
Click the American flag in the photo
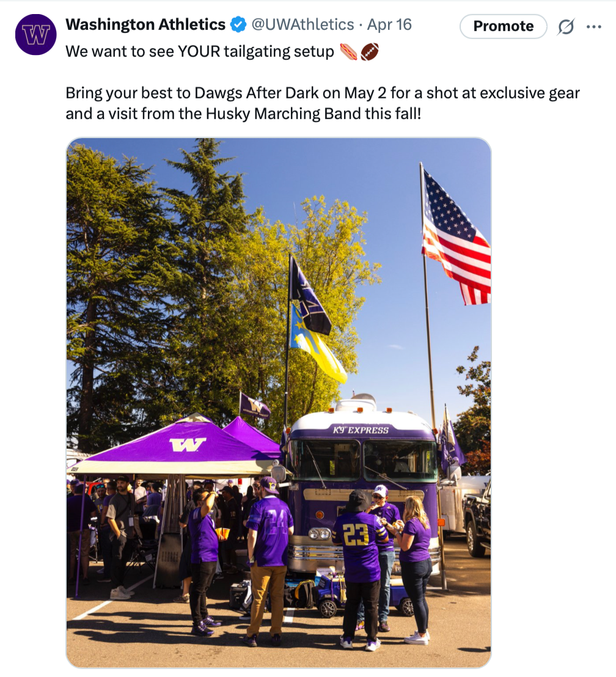coord(455,238)
